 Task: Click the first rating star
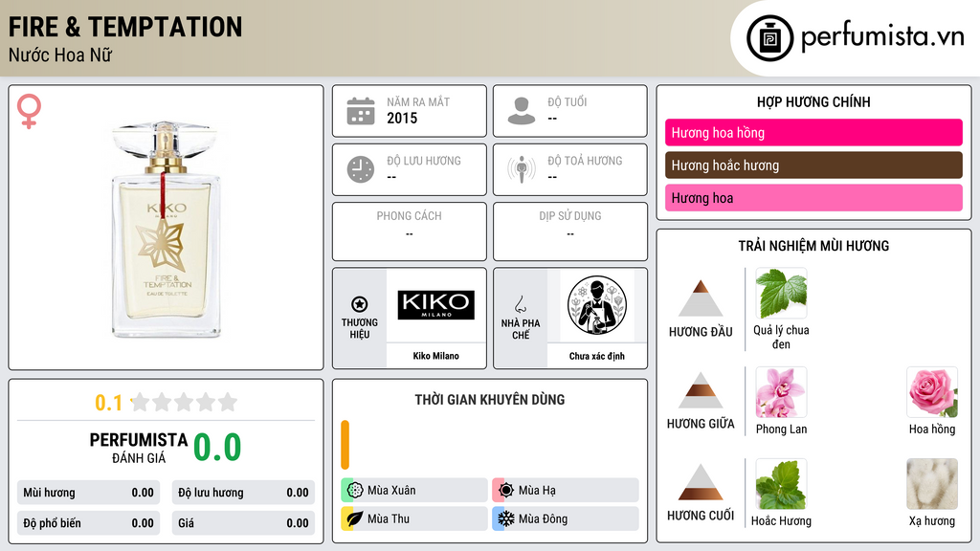tap(140, 402)
